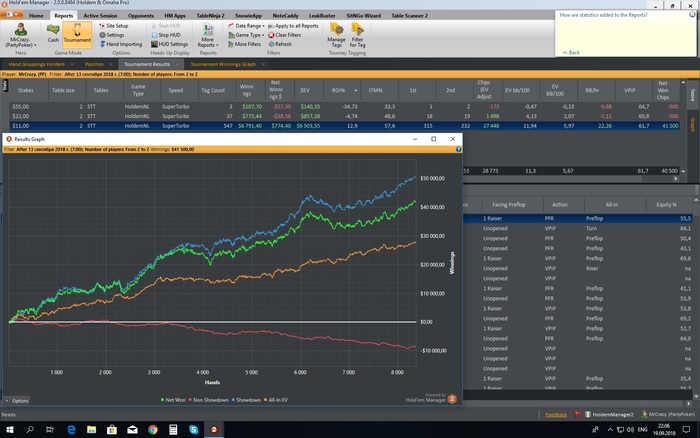Switch to the Graph side tab
The height and width of the screenshot is (438, 700).
[693, 125]
